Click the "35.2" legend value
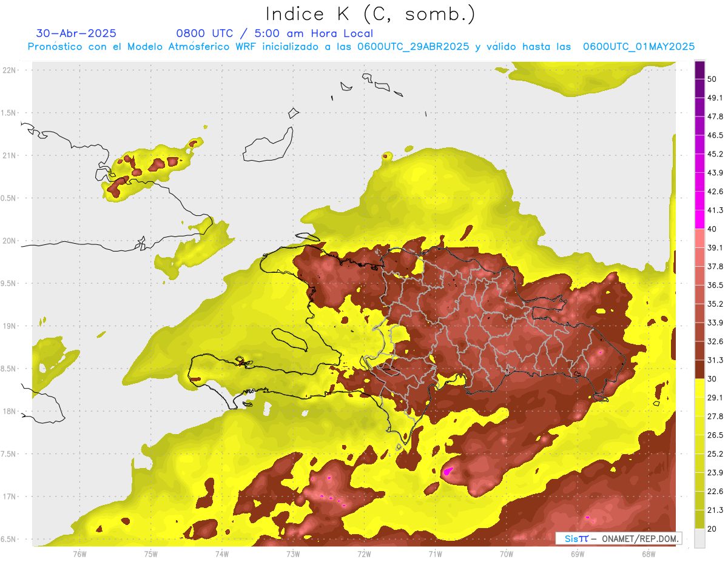 click(715, 304)
